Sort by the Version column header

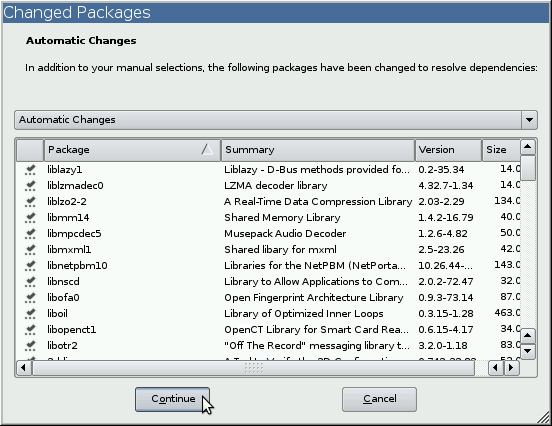coord(448,150)
